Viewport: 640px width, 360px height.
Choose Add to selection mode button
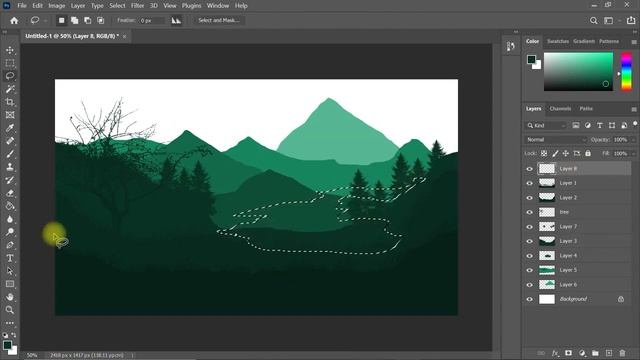[74, 20]
